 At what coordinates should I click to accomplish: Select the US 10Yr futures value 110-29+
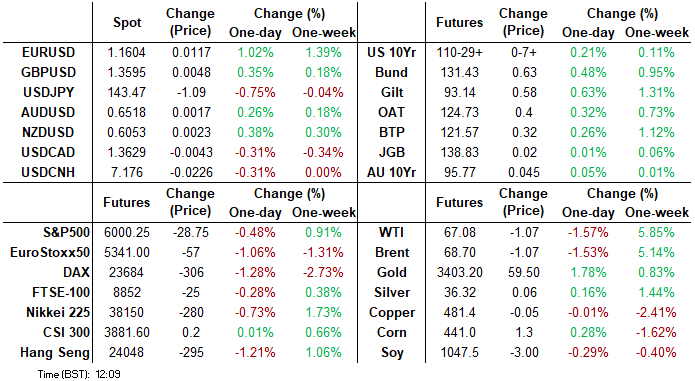459,52
